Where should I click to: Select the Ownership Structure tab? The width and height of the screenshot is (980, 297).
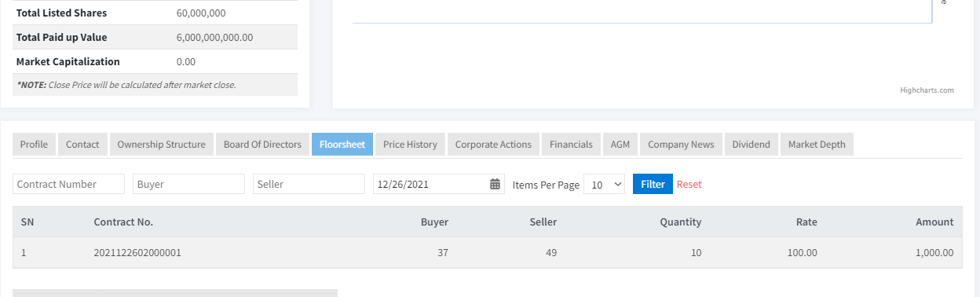pos(161,145)
